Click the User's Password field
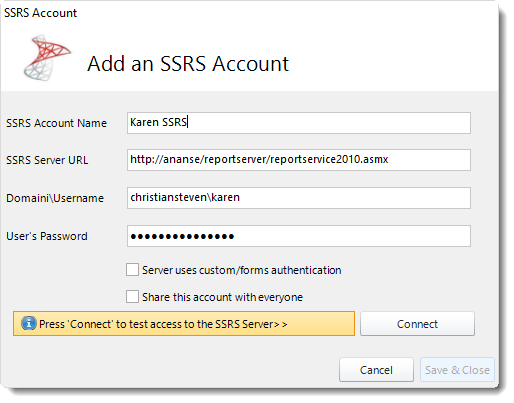Screen dimensions: 514x403 coord(299,236)
